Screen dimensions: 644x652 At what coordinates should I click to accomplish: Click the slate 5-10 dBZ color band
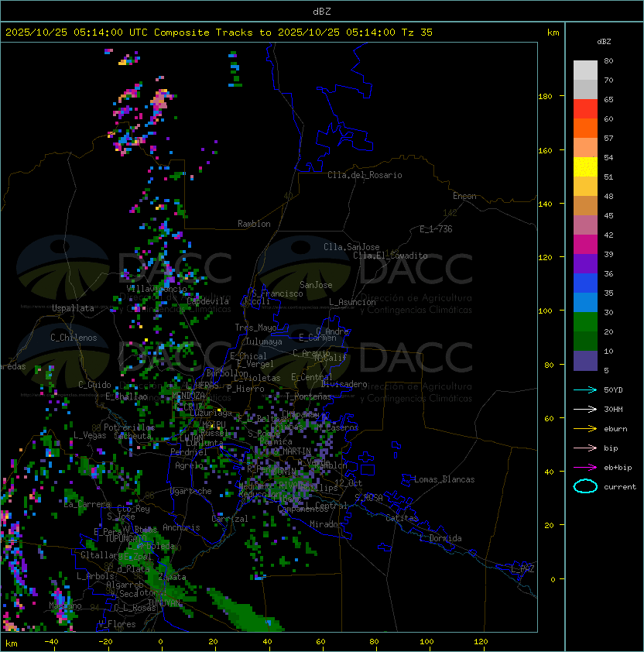click(x=585, y=361)
